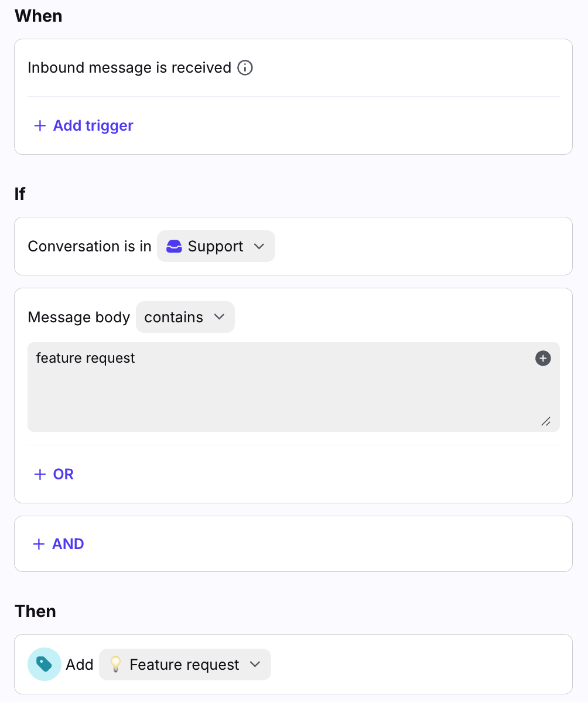Viewport: 588px width, 702px height.
Task: Open the contains operator dropdown
Action: tap(185, 317)
